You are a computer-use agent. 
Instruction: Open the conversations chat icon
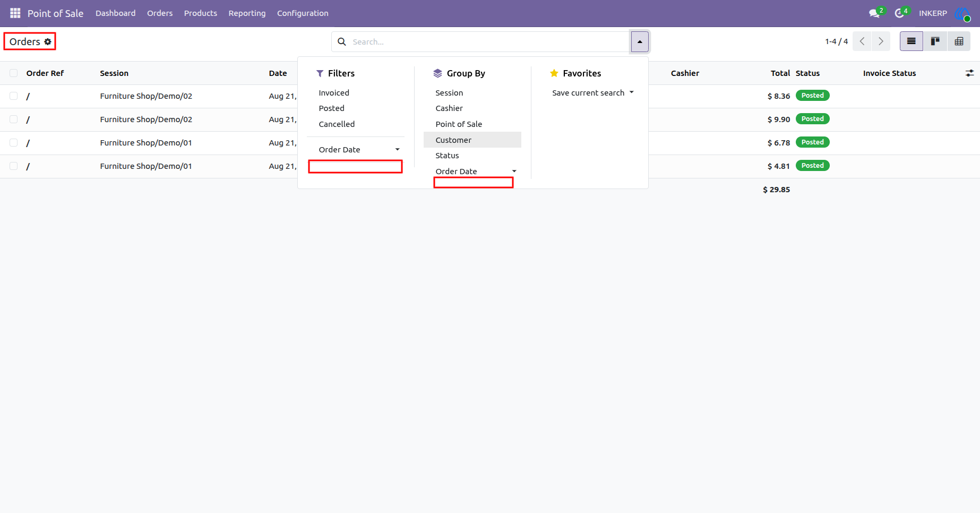(874, 13)
